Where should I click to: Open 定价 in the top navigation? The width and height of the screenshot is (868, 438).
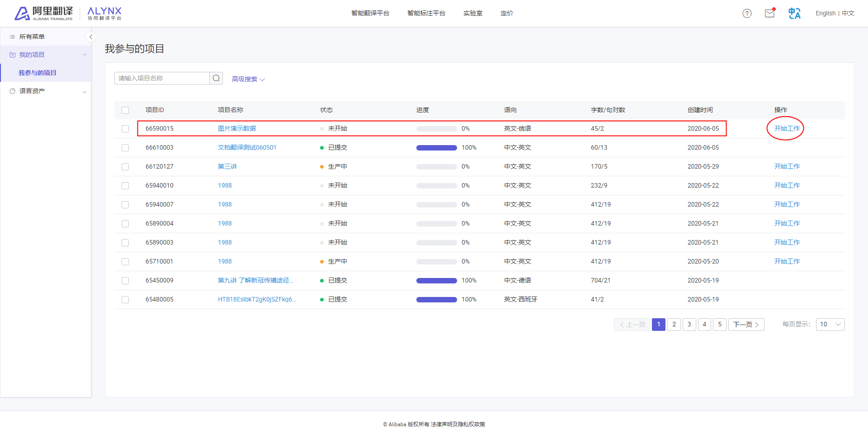coord(507,13)
